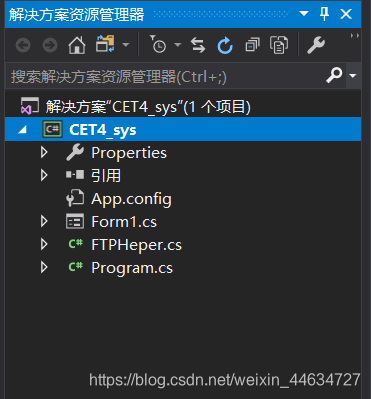Expand the Properties folder node
The height and width of the screenshot is (399, 371).
point(44,152)
